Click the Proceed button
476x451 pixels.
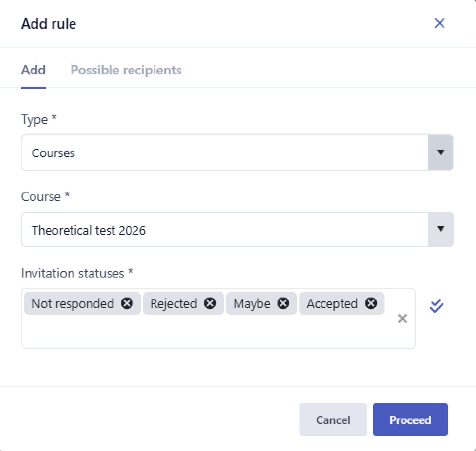point(410,420)
